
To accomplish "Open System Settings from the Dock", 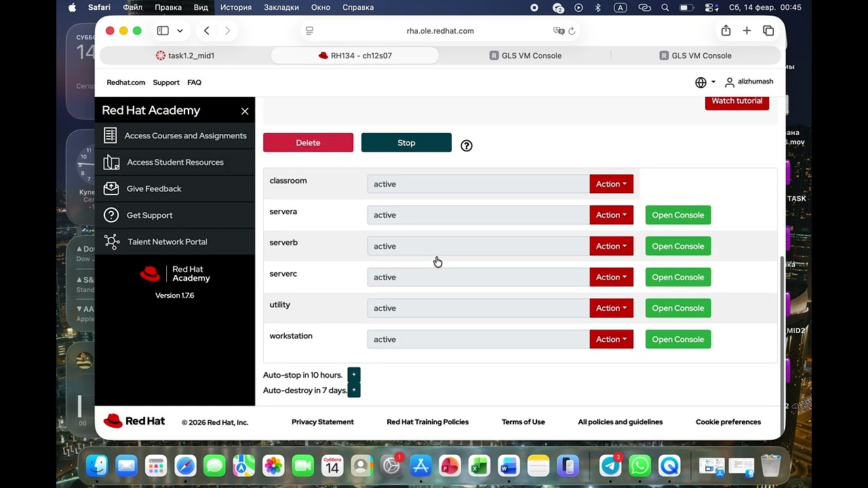I will point(391,466).
